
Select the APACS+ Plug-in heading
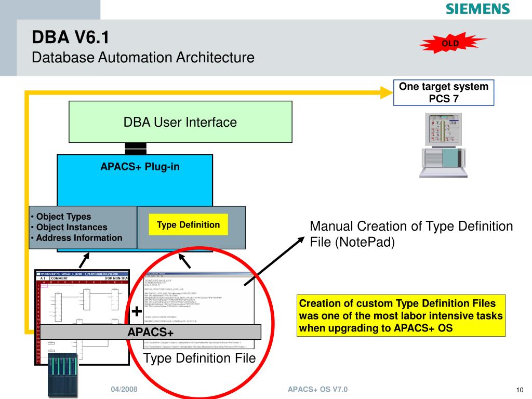click(140, 167)
